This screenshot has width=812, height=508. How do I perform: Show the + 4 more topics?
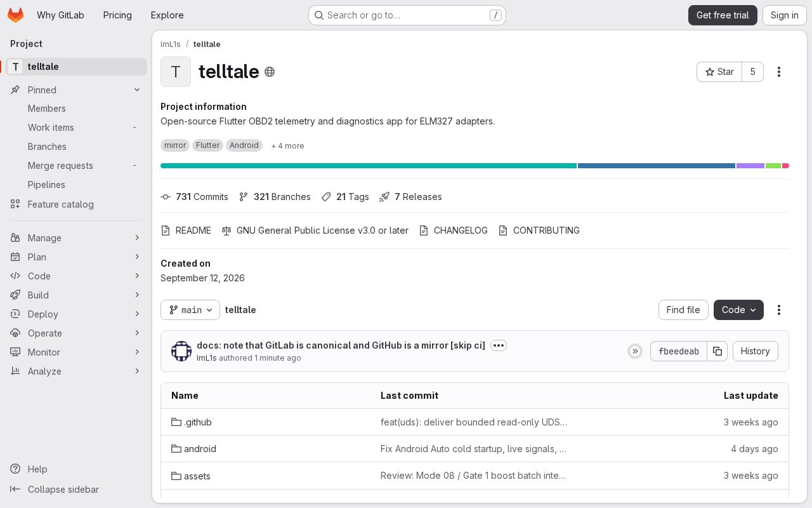288,146
